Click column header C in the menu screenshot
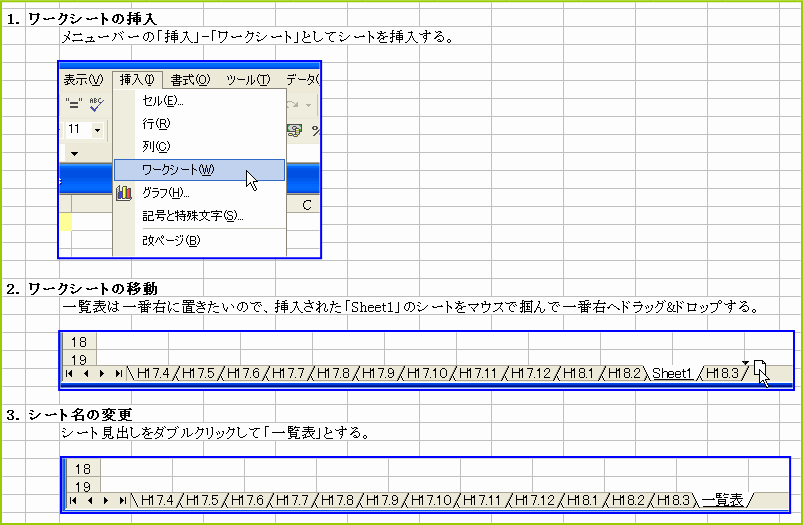The height and width of the screenshot is (525, 803). tap(307, 205)
